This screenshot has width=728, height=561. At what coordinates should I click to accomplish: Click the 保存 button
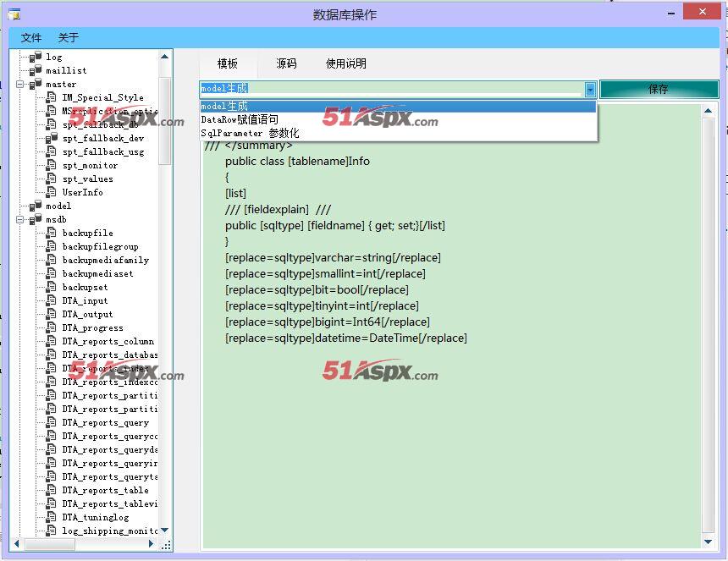pyautogui.click(x=659, y=89)
